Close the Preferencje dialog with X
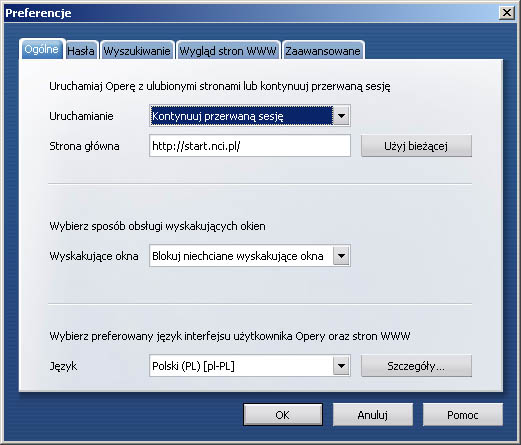The image size is (521, 445). pyautogui.click(x=507, y=13)
